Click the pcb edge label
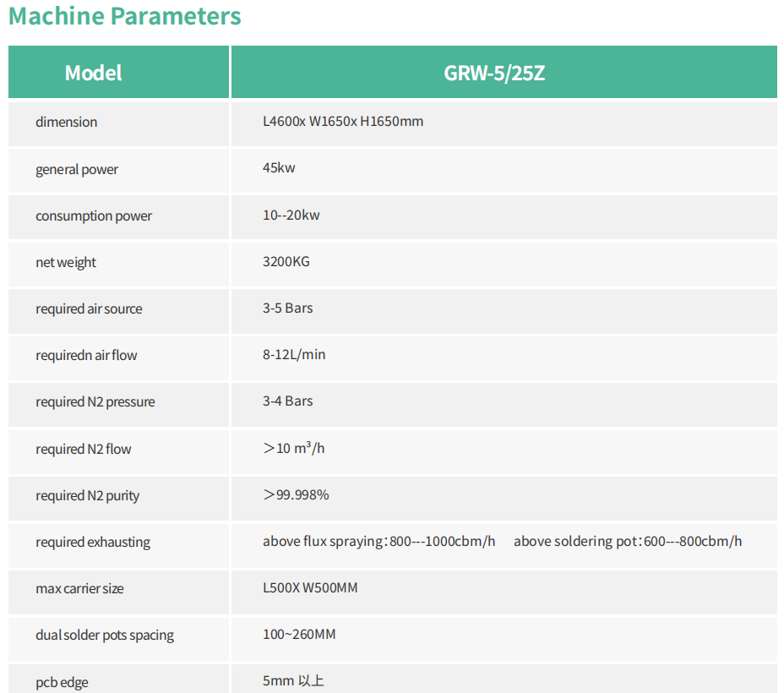 click(x=62, y=682)
